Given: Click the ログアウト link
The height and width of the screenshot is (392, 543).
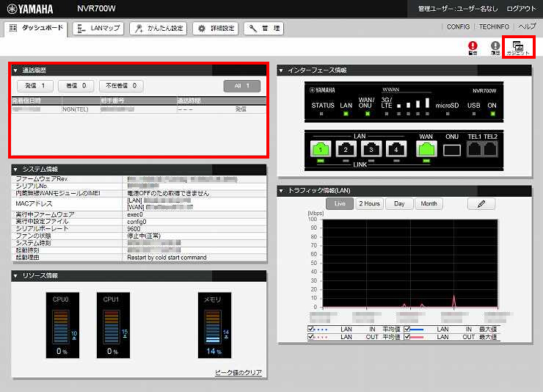Looking at the screenshot, I should point(521,9).
